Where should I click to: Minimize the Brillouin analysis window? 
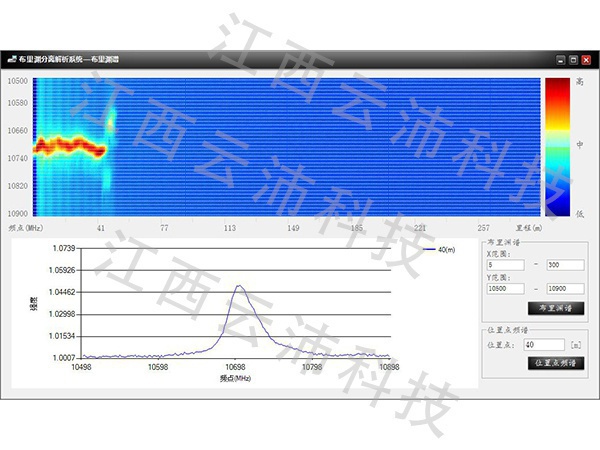[561, 60]
